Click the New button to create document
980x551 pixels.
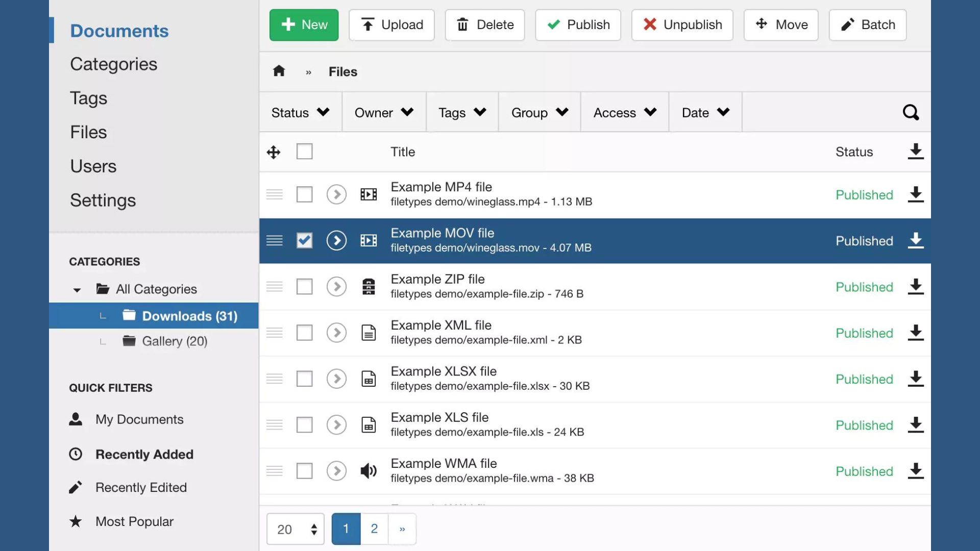(304, 25)
